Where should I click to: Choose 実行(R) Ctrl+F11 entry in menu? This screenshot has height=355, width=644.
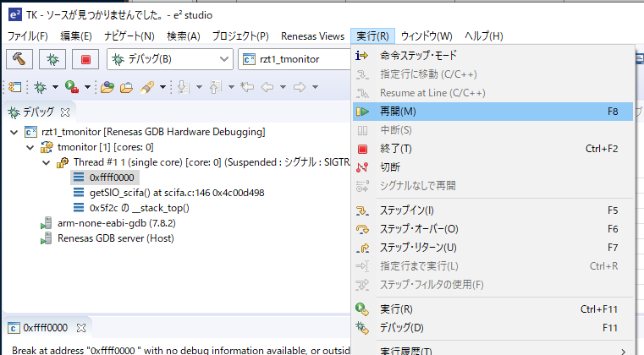coord(493,309)
